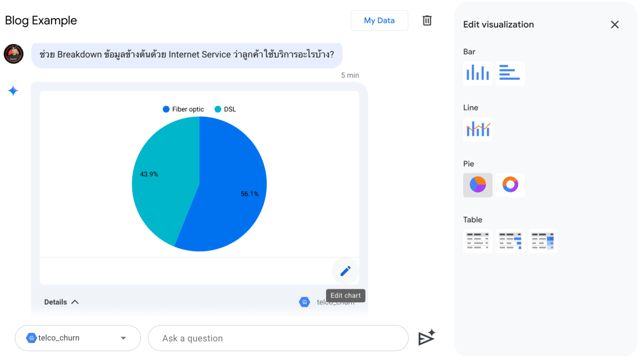Choose the plain table visualization icon
This screenshot has height=356, width=644.
coord(477,241)
